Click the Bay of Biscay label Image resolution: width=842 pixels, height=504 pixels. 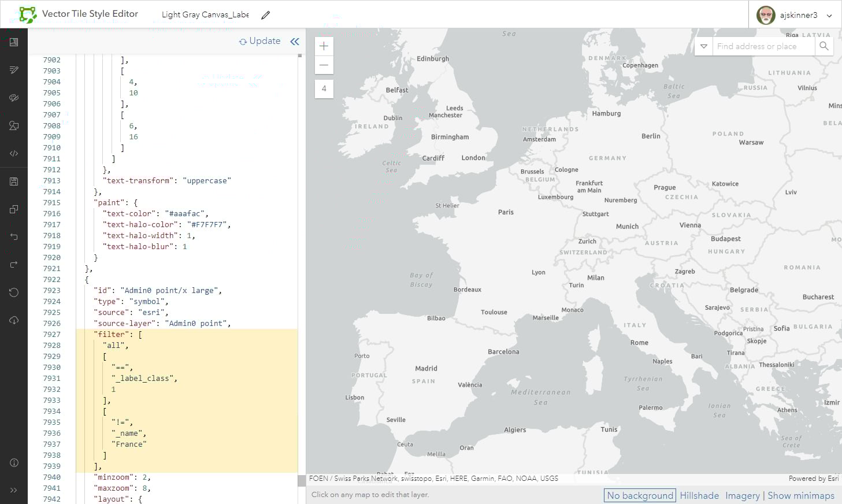pos(421,280)
